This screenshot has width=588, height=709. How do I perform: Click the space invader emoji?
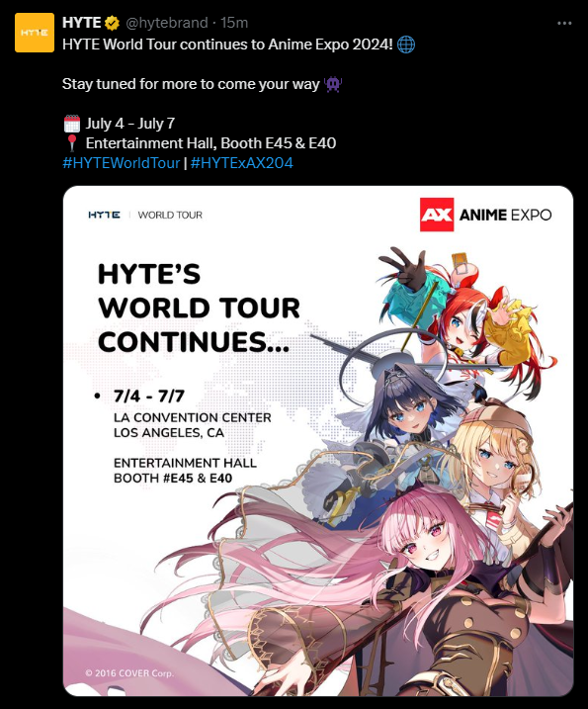[x=333, y=84]
